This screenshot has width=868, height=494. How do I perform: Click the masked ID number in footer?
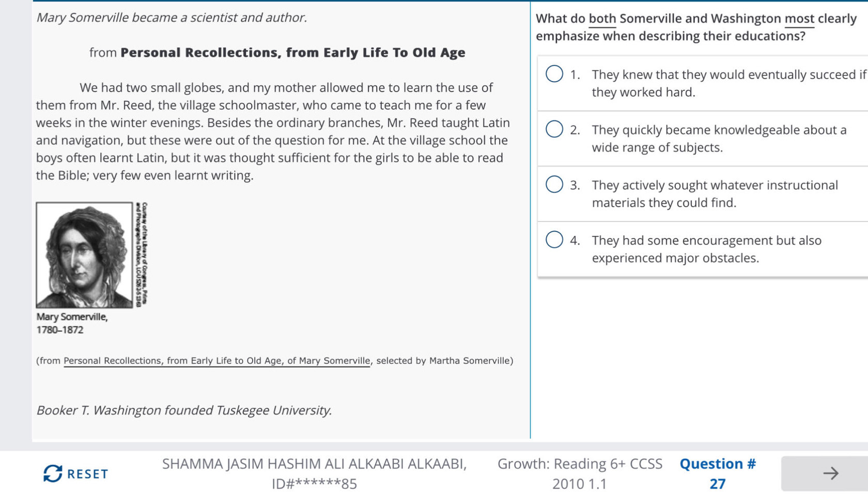[x=314, y=484]
